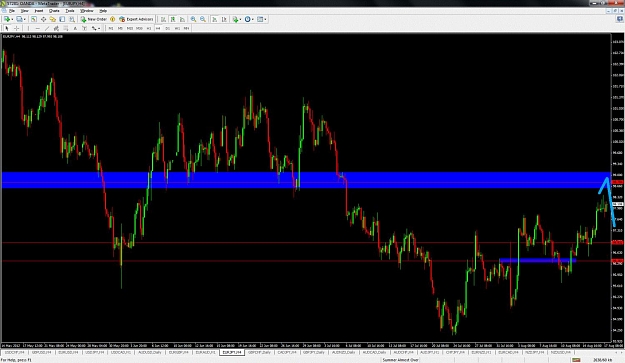Switch to the NZDUSD,H4 chart tab

[561, 353]
